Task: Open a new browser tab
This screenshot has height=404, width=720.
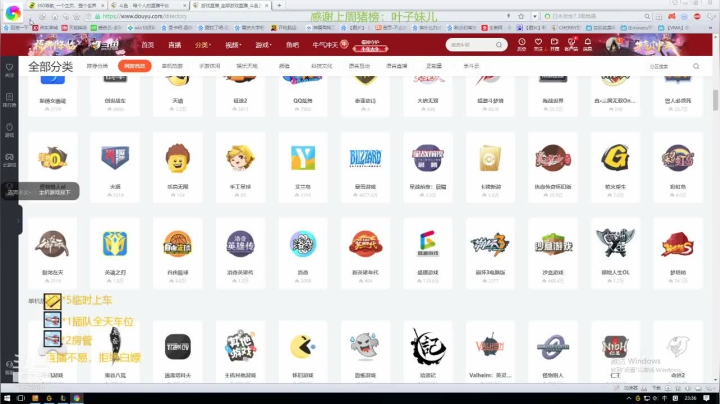Action: tap(279, 5)
